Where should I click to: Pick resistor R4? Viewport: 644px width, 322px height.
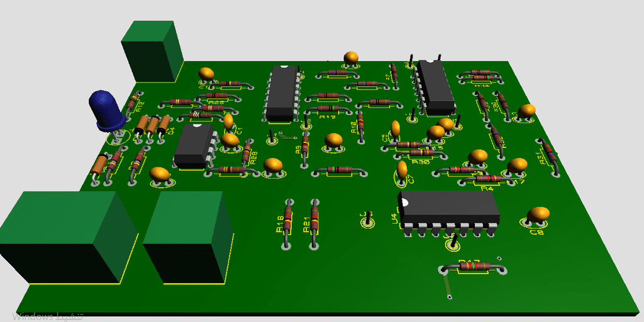(x=487, y=179)
